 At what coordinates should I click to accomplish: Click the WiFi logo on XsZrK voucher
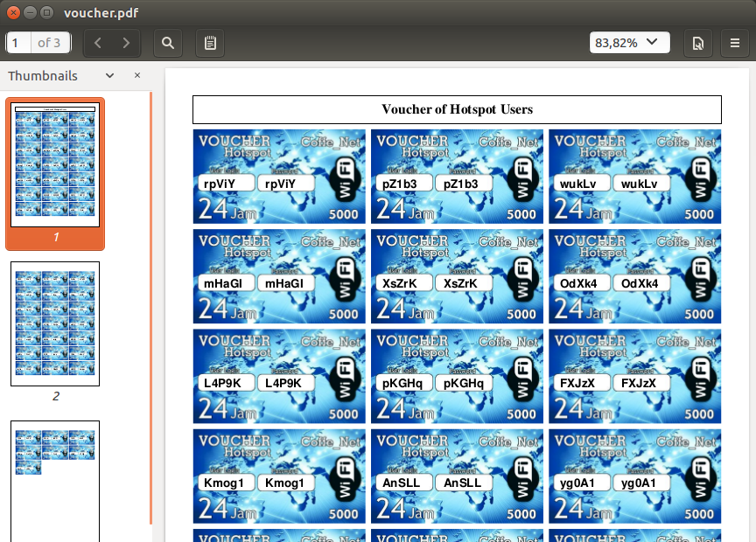tap(522, 280)
